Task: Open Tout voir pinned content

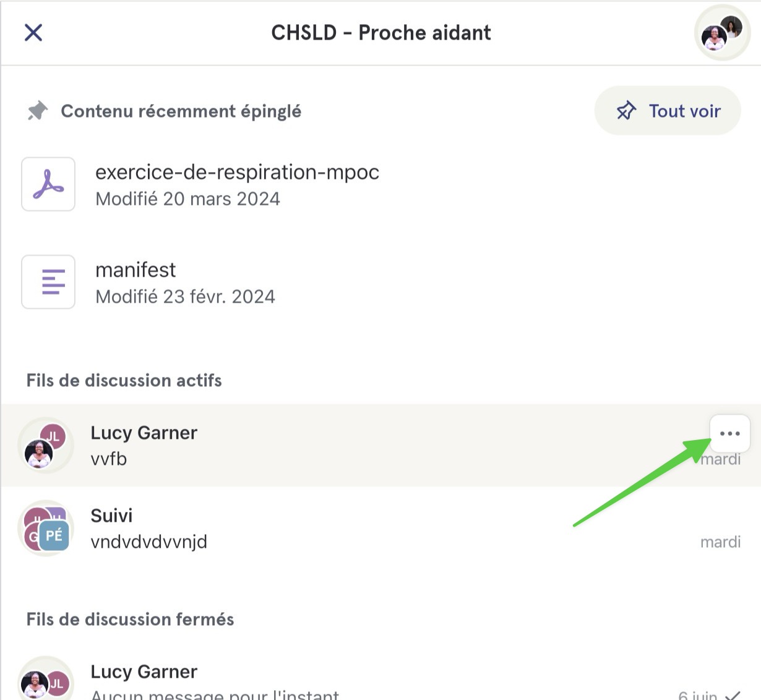Action: (668, 111)
